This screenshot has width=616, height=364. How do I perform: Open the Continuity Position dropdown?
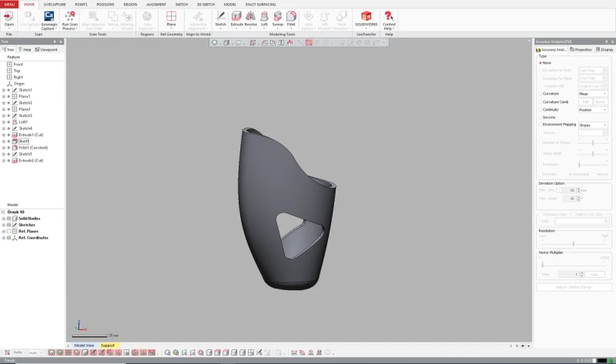pyautogui.click(x=593, y=110)
